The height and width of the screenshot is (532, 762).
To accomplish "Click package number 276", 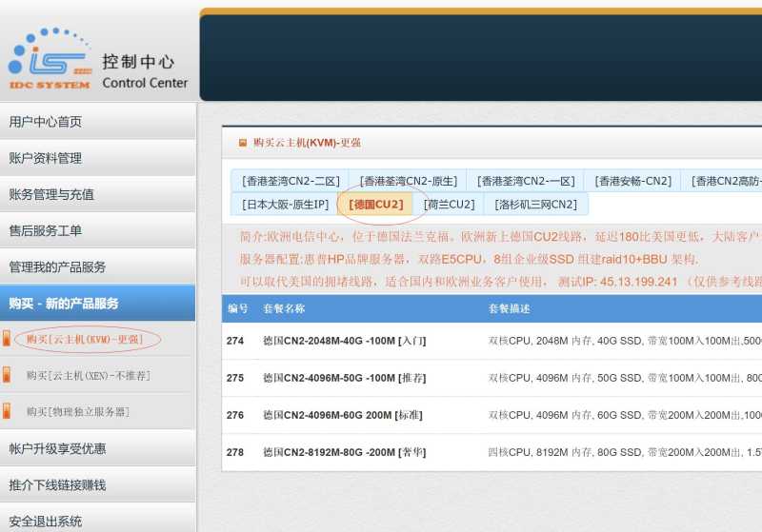I will [234, 415].
